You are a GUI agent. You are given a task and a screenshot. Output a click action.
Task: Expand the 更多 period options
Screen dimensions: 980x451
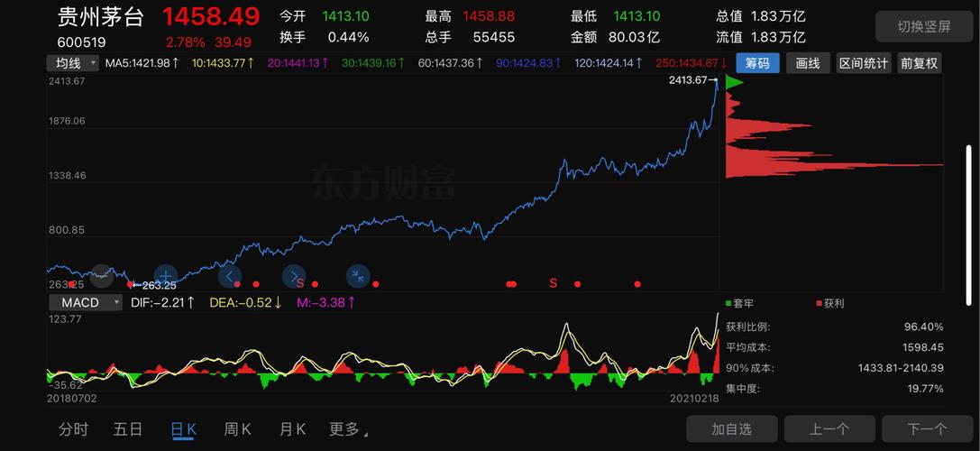click(348, 429)
